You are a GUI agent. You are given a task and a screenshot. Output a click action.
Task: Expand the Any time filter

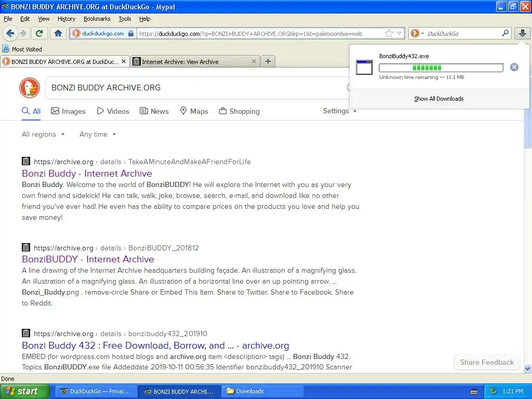[98, 135]
